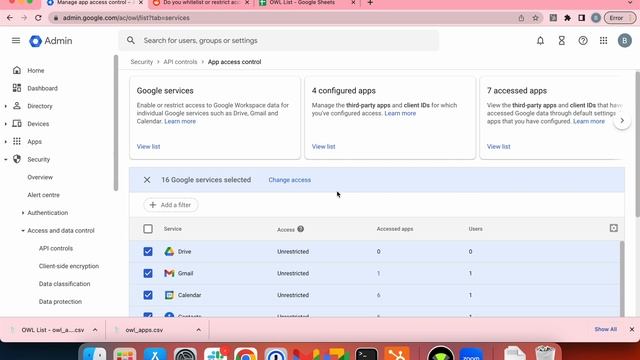The width and height of the screenshot is (640, 360).
Task: Click Change access link
Action: coord(289,180)
